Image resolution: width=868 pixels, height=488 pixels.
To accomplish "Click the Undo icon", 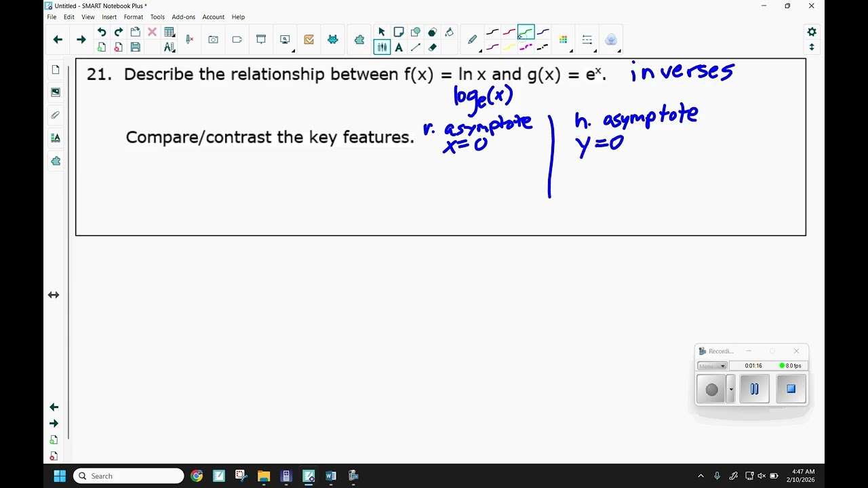I will click(102, 32).
